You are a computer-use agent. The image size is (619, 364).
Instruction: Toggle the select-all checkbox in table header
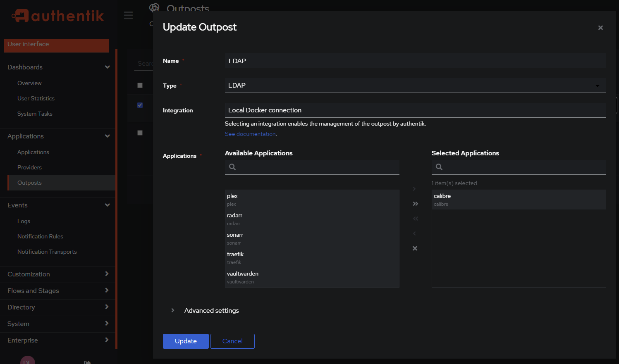[140, 85]
